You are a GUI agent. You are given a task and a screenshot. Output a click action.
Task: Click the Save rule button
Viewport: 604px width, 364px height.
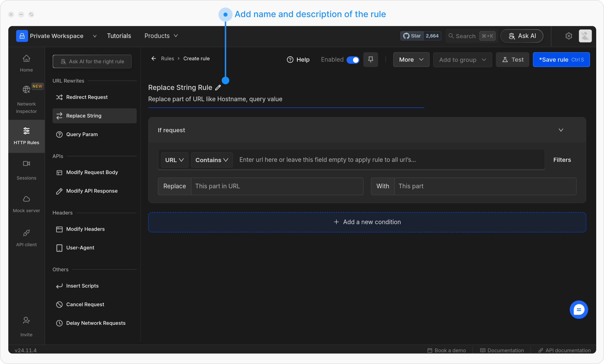[561, 60]
